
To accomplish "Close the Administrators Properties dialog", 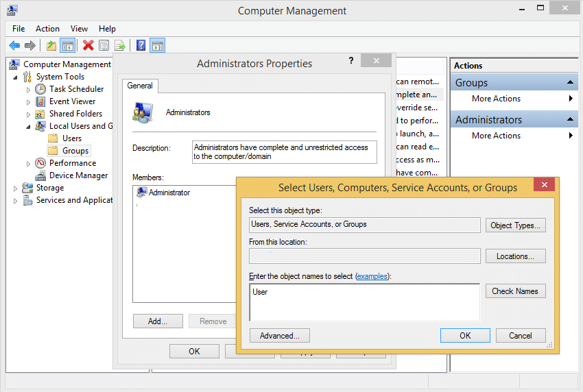I will (377, 60).
